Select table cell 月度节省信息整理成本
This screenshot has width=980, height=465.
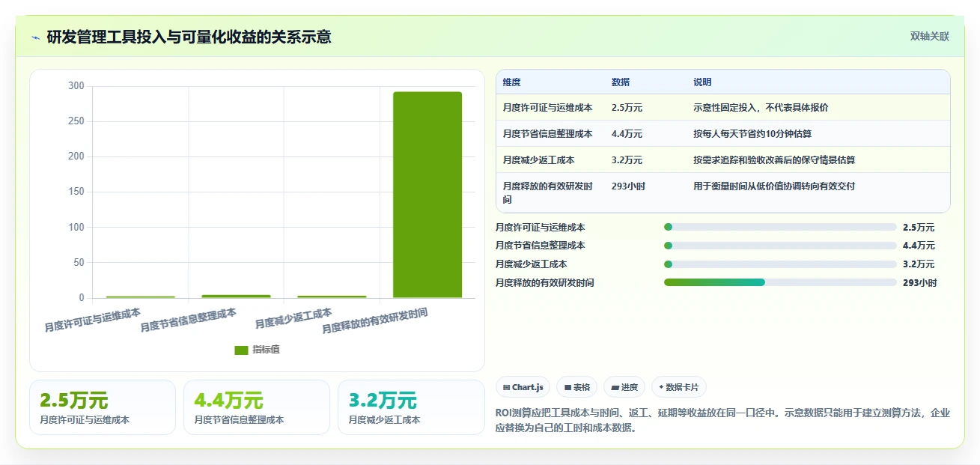548,133
